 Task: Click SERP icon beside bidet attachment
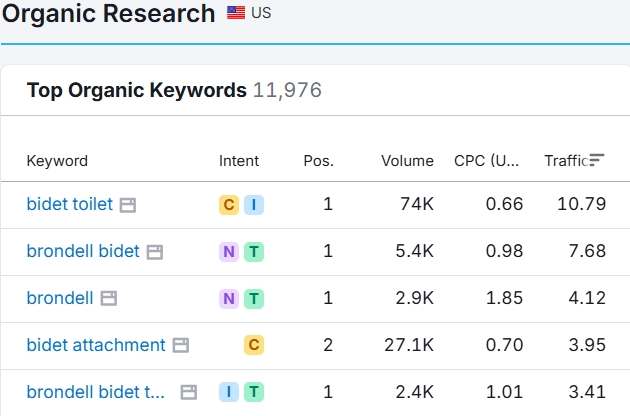pyautogui.click(x=180, y=345)
